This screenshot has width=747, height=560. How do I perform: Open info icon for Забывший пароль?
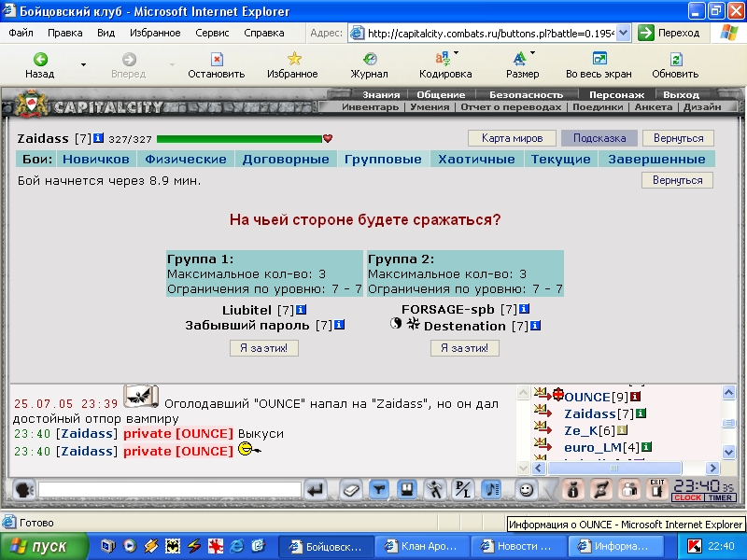339,325
